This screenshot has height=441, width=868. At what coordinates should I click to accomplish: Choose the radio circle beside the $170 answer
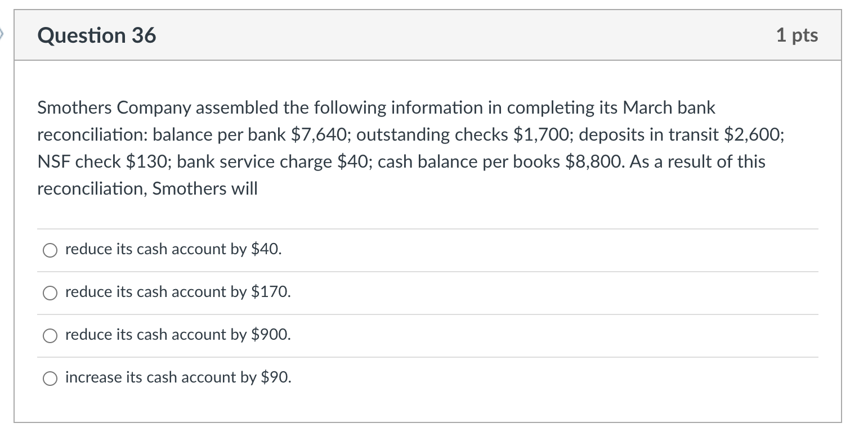point(50,293)
